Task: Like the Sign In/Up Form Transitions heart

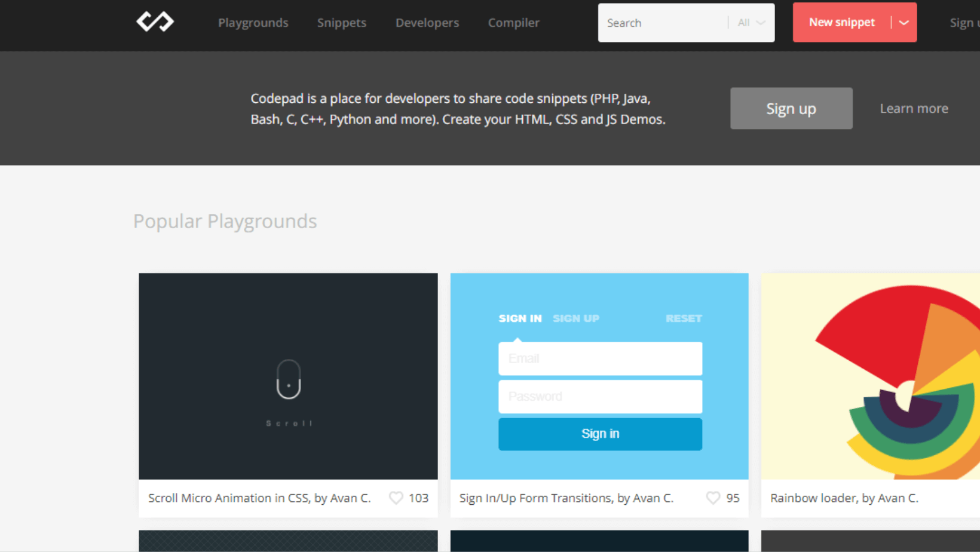Action: coord(713,498)
